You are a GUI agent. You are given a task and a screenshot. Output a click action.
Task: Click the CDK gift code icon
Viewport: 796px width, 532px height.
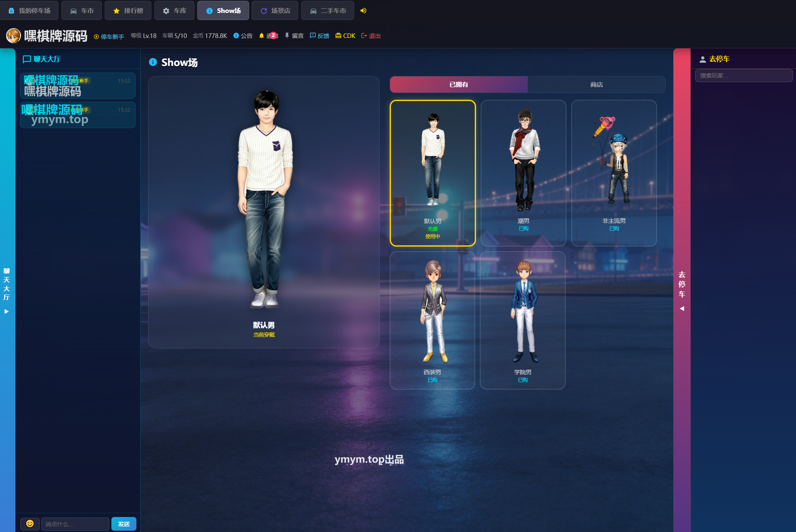[x=338, y=36]
